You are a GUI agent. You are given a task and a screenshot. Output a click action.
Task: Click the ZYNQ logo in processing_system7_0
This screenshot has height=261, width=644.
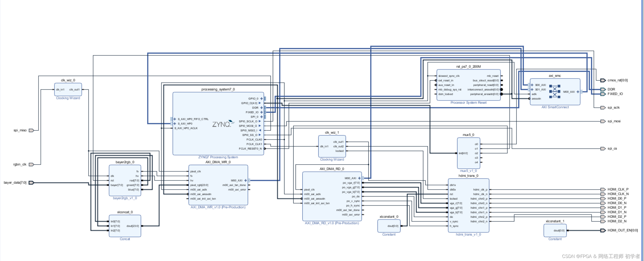(x=223, y=124)
